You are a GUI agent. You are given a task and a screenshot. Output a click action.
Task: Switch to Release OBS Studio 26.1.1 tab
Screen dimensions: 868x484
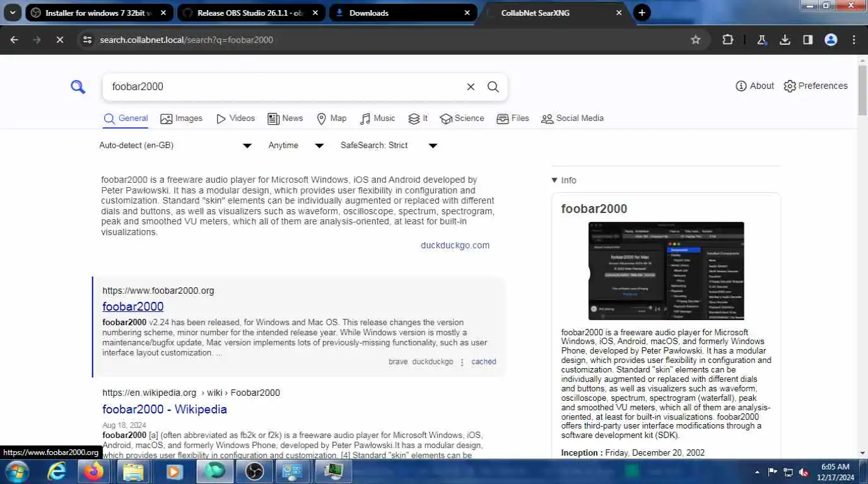(x=252, y=13)
